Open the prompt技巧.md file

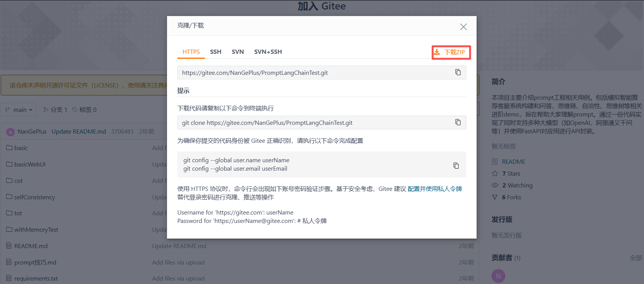(35, 263)
